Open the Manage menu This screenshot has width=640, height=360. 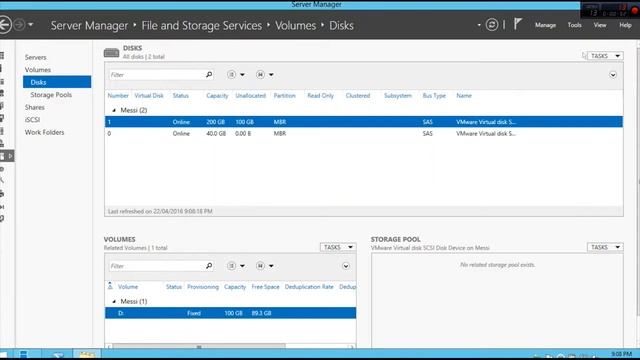pos(545,25)
